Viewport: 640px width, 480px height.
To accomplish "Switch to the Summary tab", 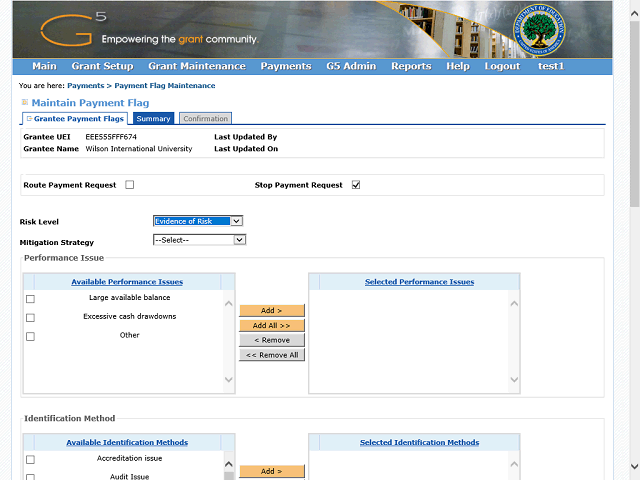I will pyautogui.click(x=153, y=119).
